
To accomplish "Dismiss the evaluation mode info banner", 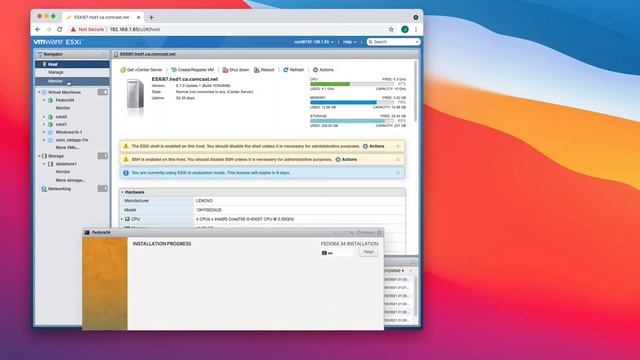I will (398, 173).
